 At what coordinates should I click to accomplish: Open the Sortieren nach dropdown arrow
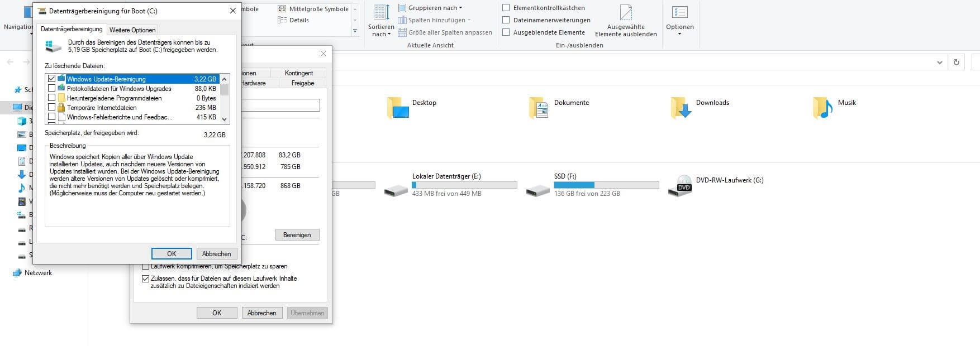pyautogui.click(x=389, y=35)
